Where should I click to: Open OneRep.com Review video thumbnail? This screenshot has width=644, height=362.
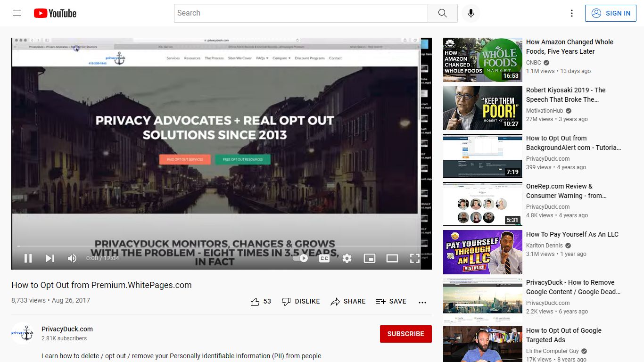483,204
